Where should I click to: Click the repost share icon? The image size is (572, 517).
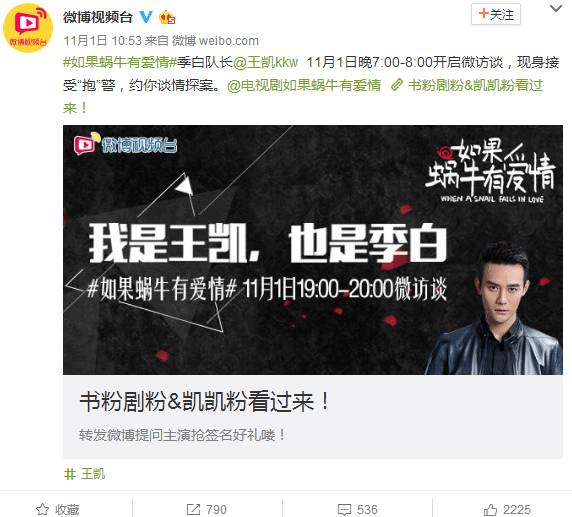(x=193, y=509)
